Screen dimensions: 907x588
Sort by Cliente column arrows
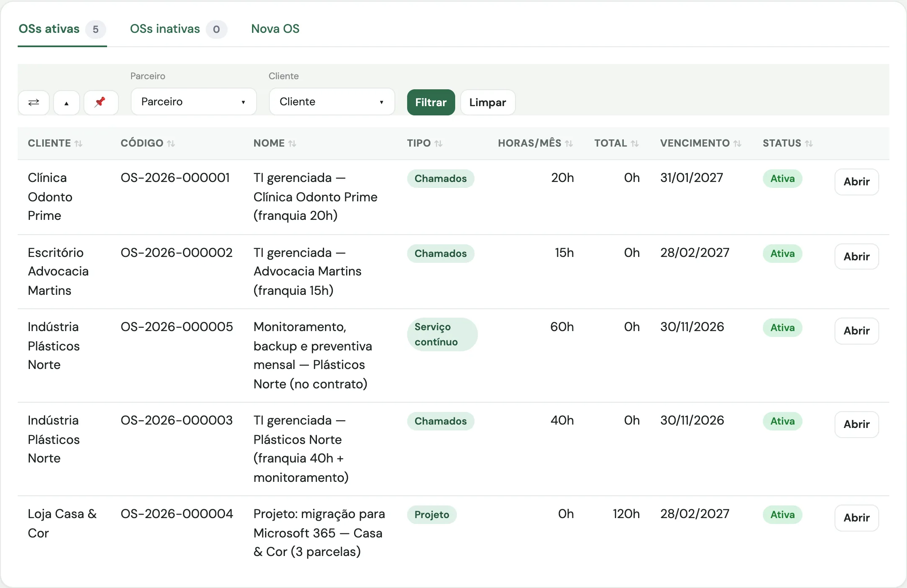(78, 144)
